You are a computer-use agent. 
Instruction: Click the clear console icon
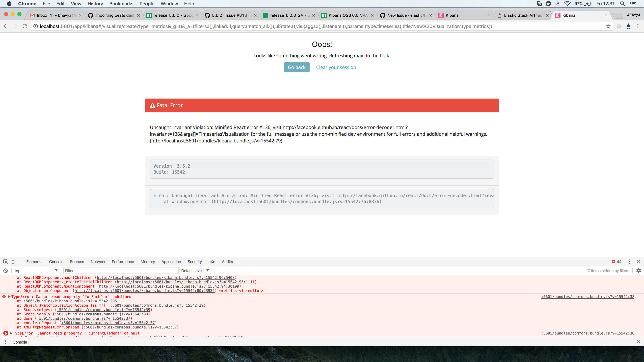tap(6, 270)
